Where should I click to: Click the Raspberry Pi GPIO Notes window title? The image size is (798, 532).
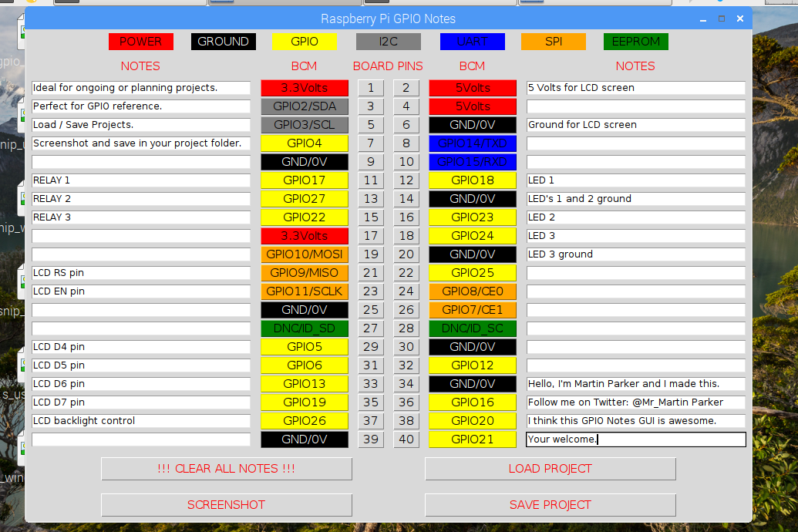coord(389,19)
